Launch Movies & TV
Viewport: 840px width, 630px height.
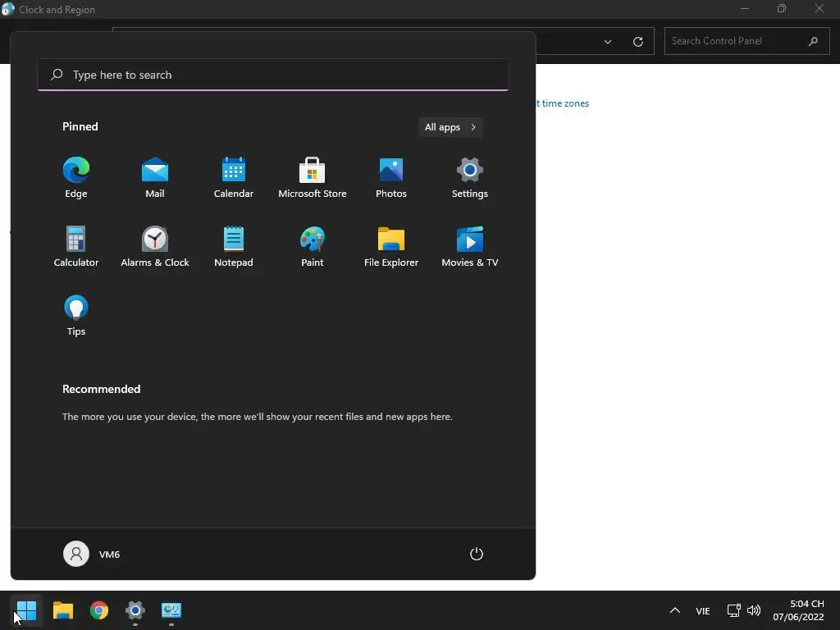470,247
